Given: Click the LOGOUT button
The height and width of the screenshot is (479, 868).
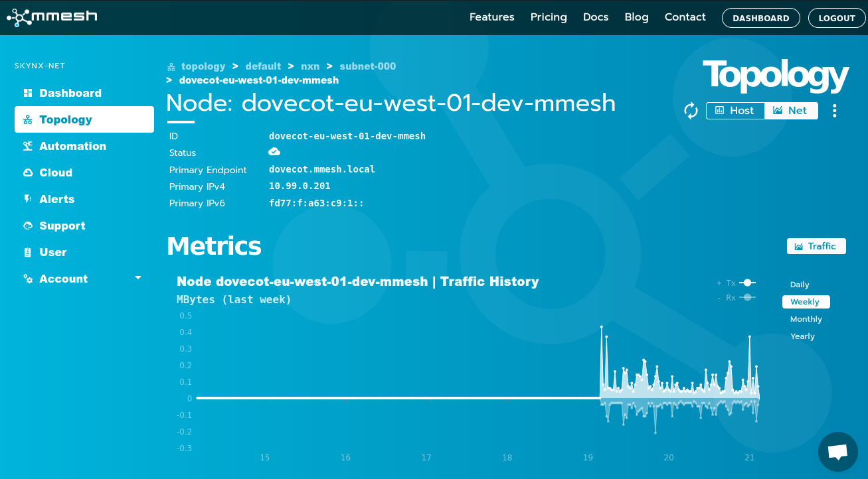Looking at the screenshot, I should 837,18.
